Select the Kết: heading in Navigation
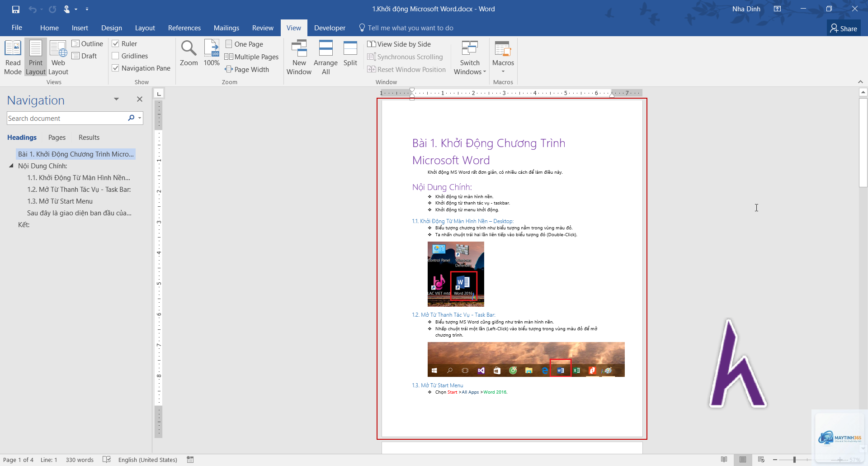 [24, 225]
